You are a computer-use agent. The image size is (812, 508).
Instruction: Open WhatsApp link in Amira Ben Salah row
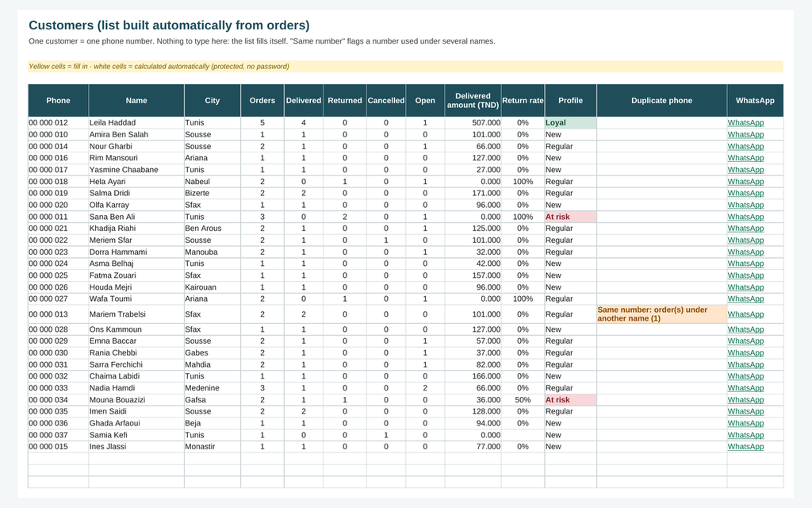tap(745, 135)
